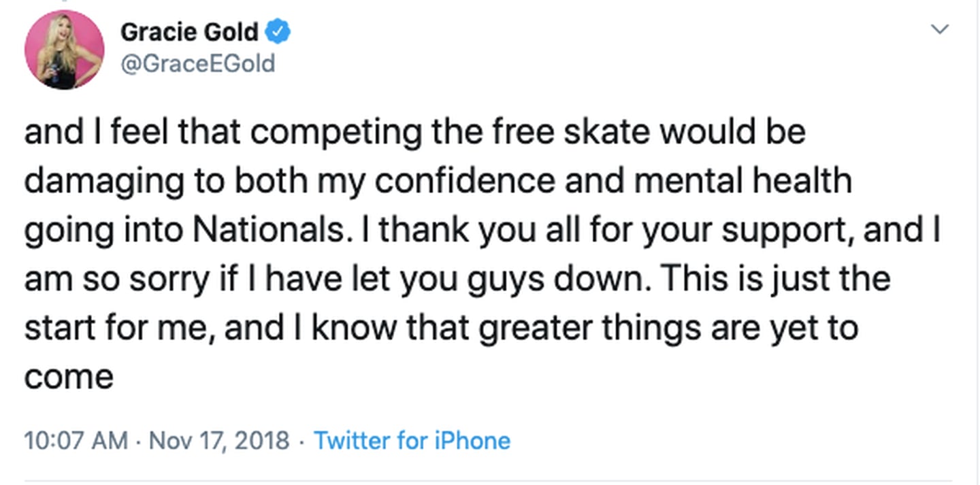This screenshot has height=485, width=980.
Task: Open the @GraceEGold profile link
Action: point(198,63)
